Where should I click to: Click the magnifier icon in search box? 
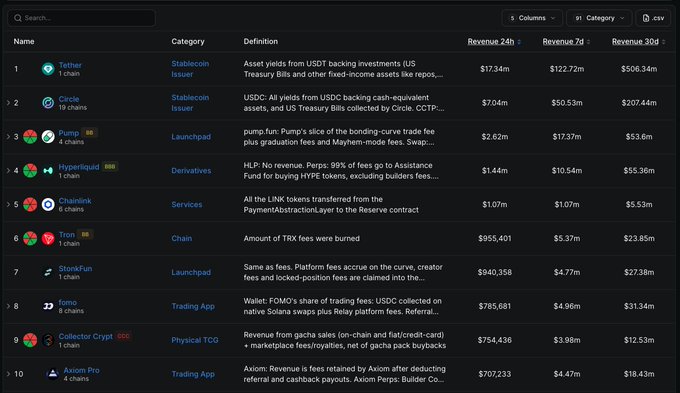pyautogui.click(x=18, y=18)
